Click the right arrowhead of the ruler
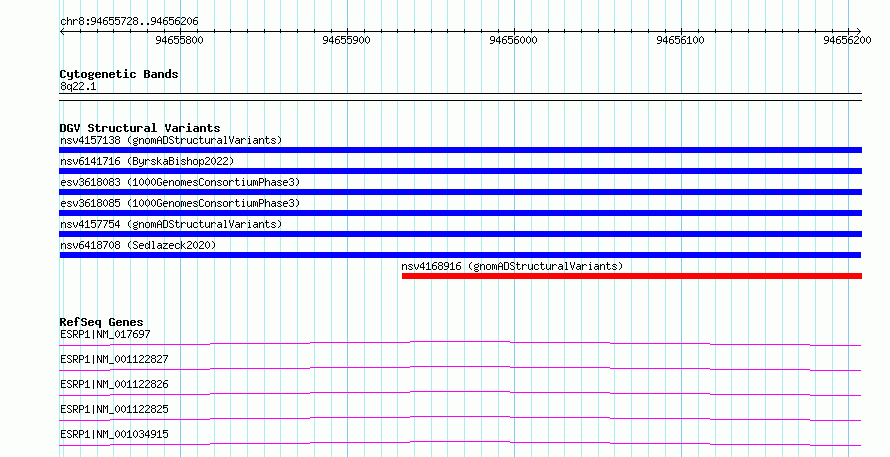The width and height of the screenshot is (890, 457). click(x=859, y=32)
